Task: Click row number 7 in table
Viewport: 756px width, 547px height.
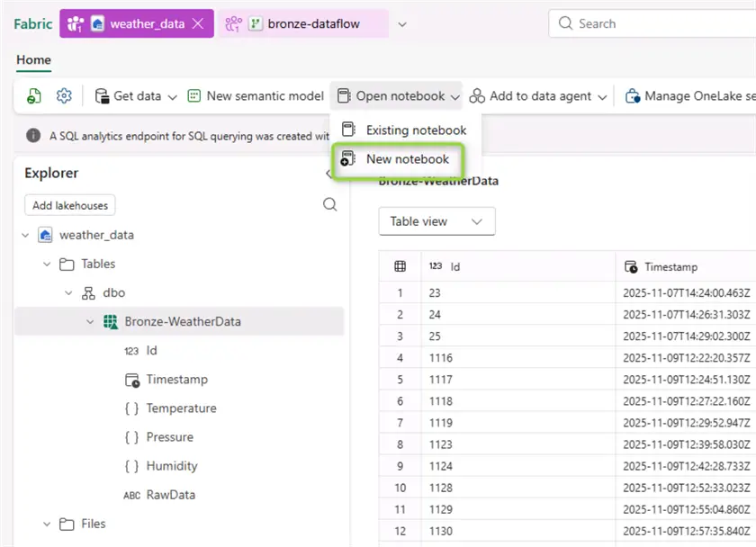Action: click(400, 423)
